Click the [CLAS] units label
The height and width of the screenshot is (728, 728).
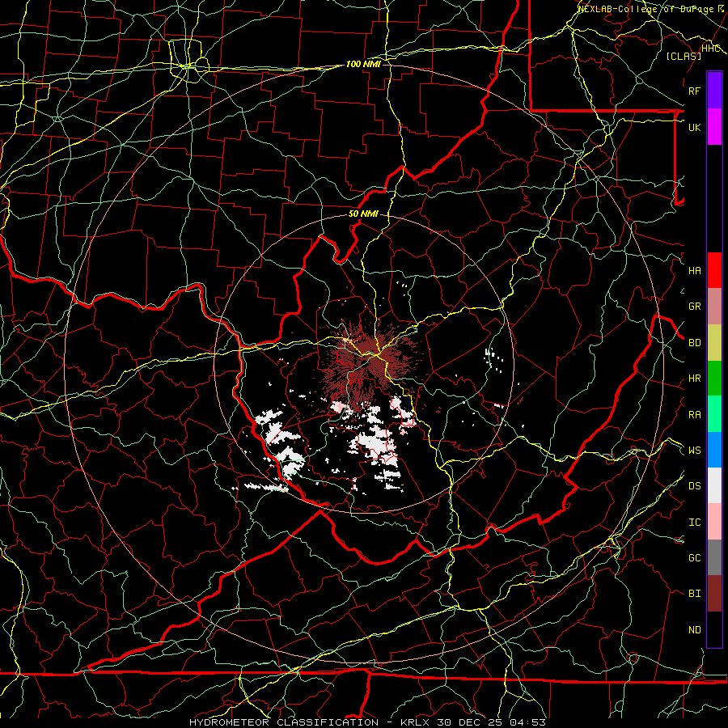point(684,56)
